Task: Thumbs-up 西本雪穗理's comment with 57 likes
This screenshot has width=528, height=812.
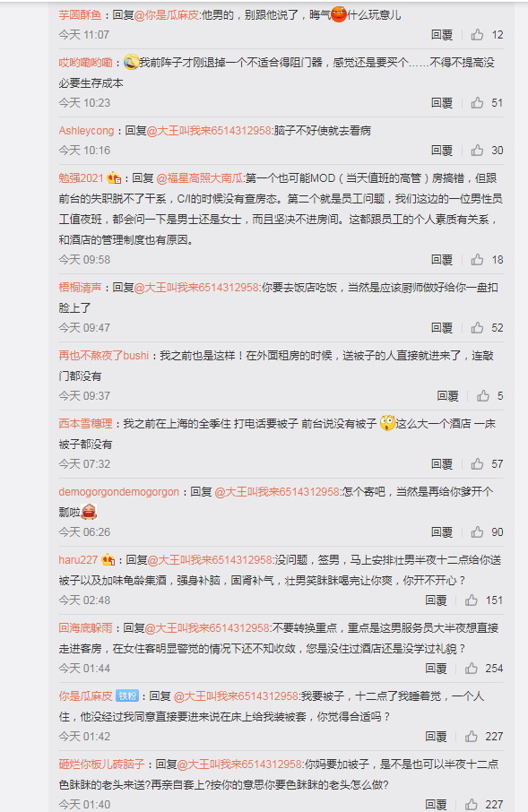Action: [x=477, y=464]
